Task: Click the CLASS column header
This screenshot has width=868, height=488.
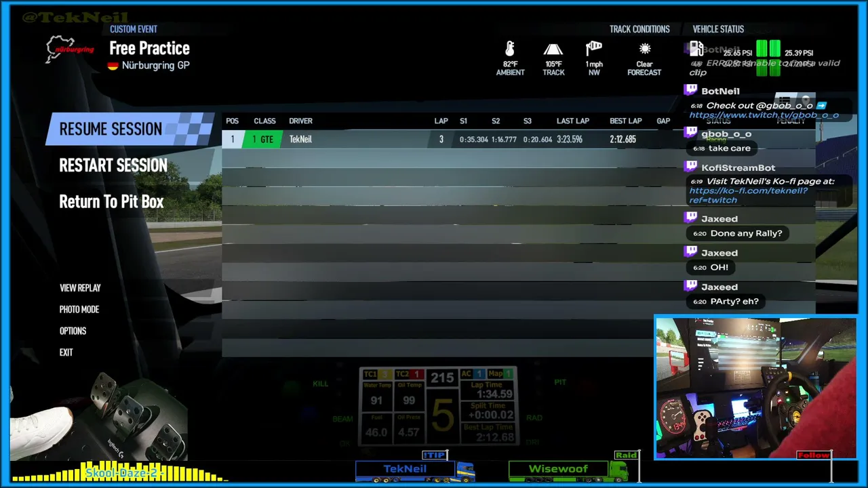Action: [x=264, y=121]
